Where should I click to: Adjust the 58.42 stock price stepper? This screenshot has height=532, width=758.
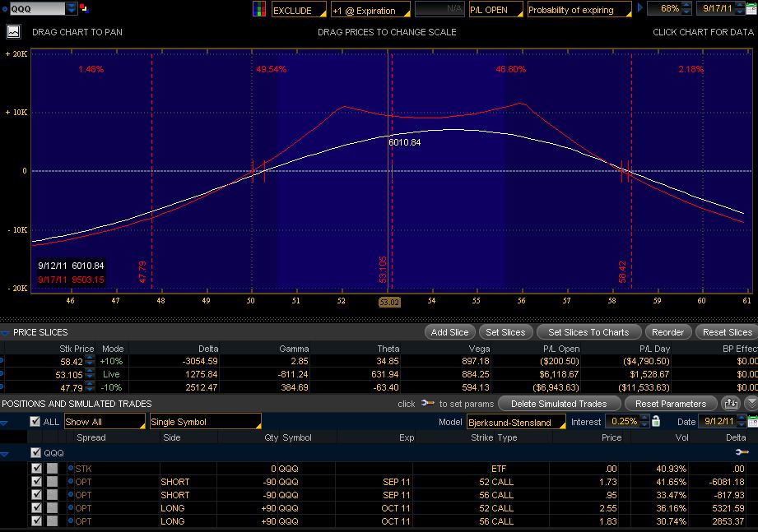(90, 361)
